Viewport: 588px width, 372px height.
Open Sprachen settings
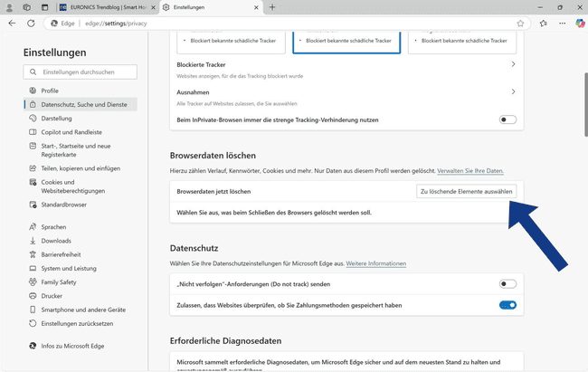81,227
